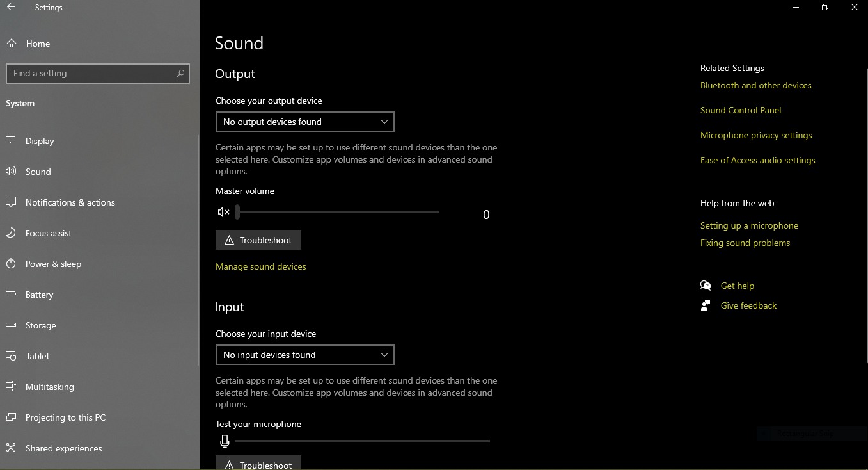This screenshot has width=868, height=470.
Task: Click the back arrow in Settings header
Action: (11, 8)
